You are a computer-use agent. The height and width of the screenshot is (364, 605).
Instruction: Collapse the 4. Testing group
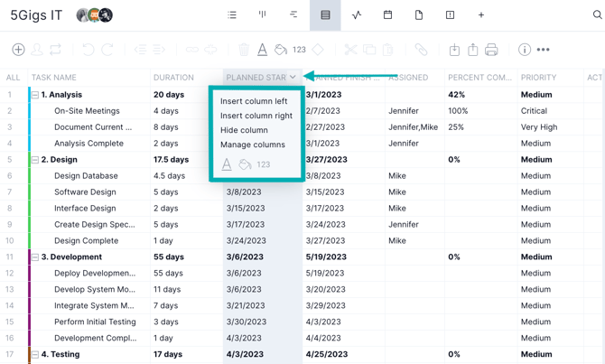pos(35,354)
